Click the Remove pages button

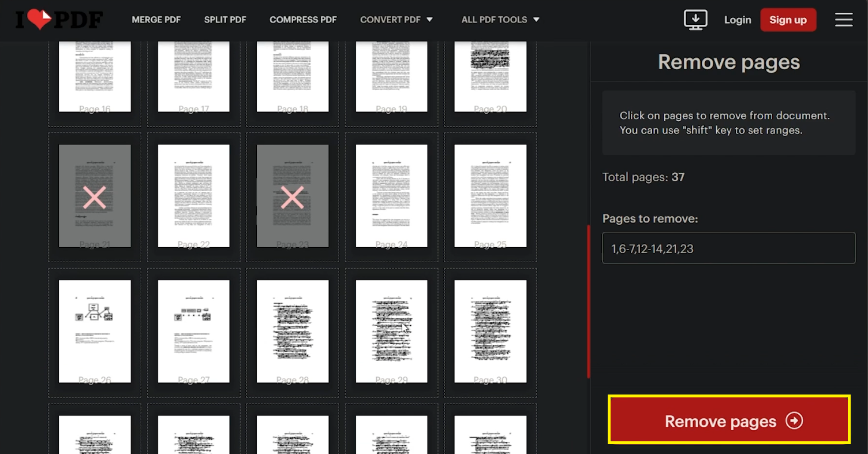pos(728,421)
